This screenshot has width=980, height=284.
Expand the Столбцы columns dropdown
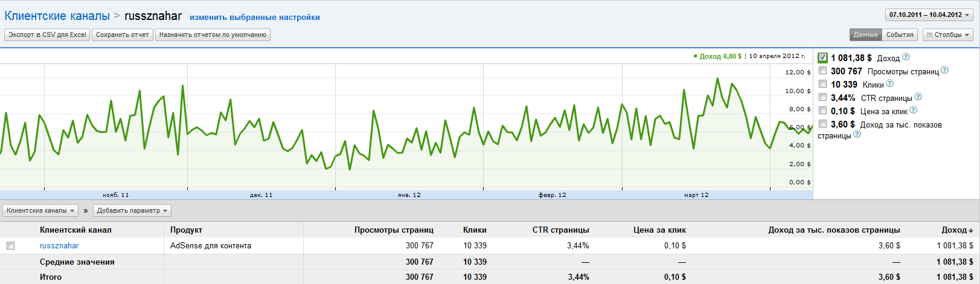coord(947,35)
